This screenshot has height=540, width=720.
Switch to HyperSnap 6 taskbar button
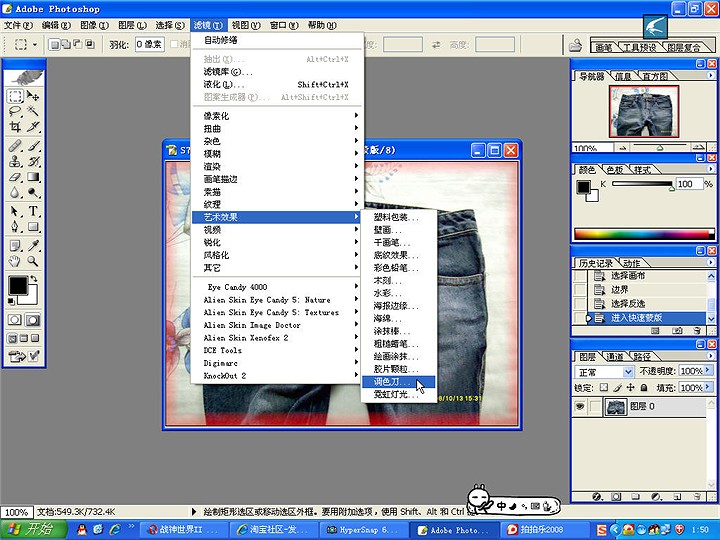[x=363, y=529]
